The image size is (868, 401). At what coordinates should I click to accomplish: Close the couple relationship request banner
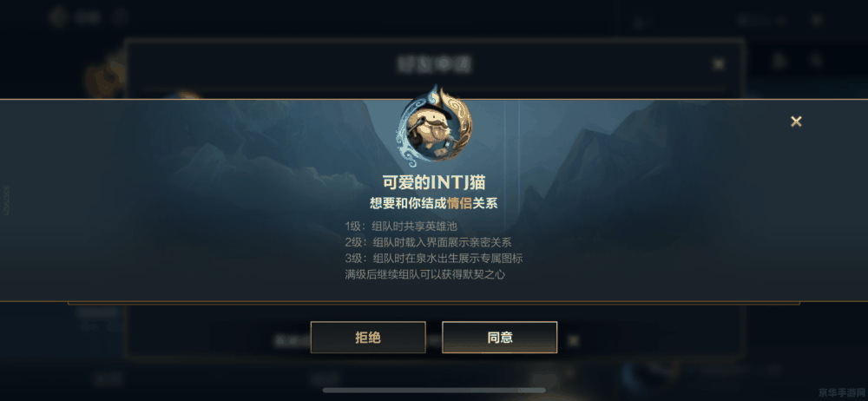click(796, 122)
